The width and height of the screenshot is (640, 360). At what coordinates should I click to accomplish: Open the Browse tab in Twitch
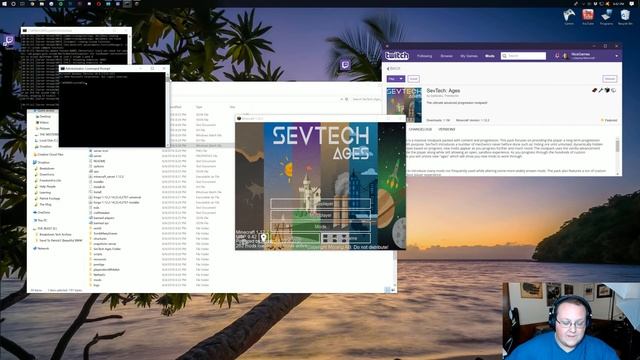point(447,56)
